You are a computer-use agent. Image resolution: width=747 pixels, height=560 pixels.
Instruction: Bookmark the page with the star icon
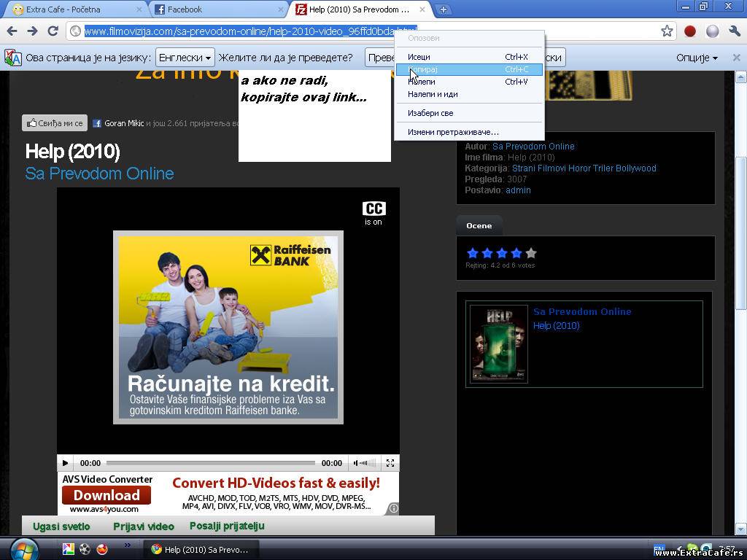point(667,31)
